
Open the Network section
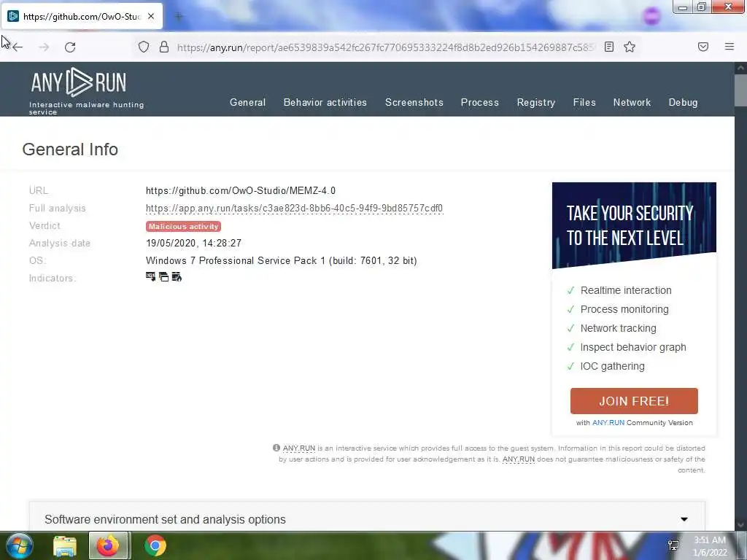pos(632,102)
